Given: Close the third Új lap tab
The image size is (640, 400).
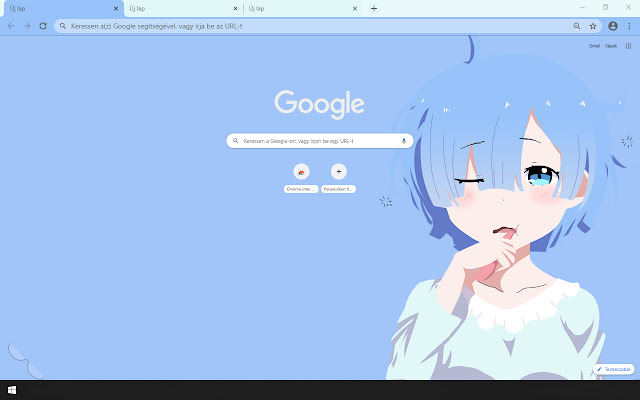Looking at the screenshot, I should coord(355,9).
